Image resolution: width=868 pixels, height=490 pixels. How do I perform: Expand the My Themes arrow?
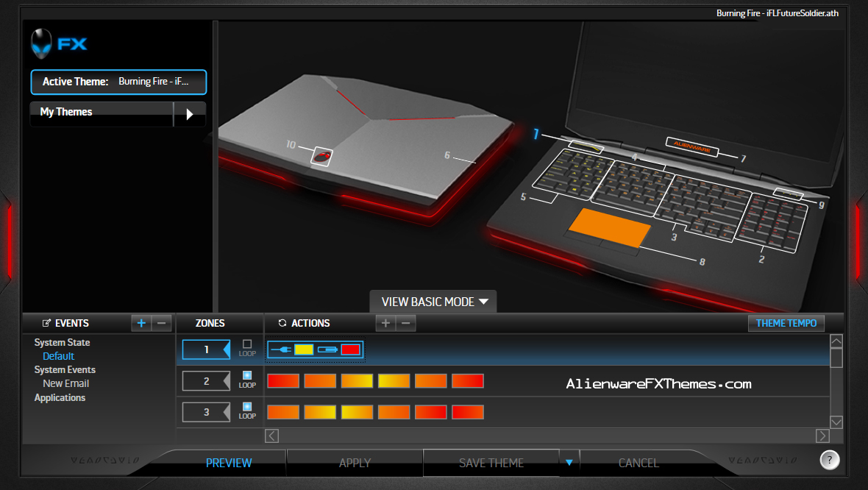point(190,114)
